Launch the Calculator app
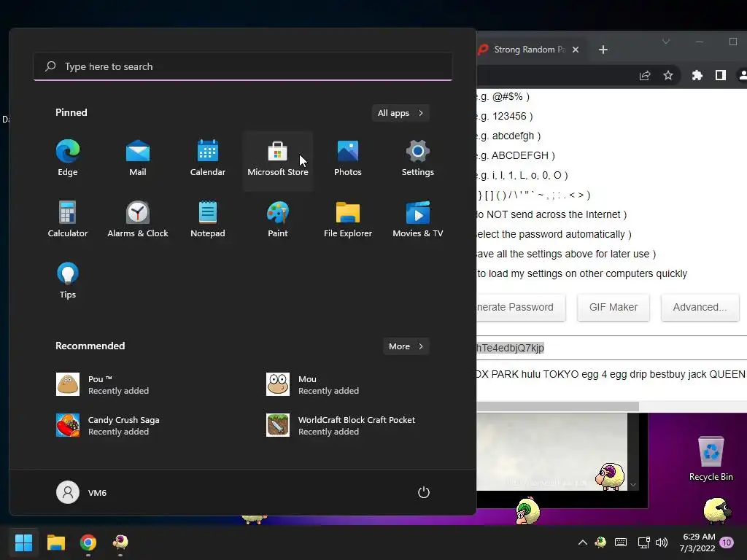This screenshot has width=747, height=560. tap(68, 220)
